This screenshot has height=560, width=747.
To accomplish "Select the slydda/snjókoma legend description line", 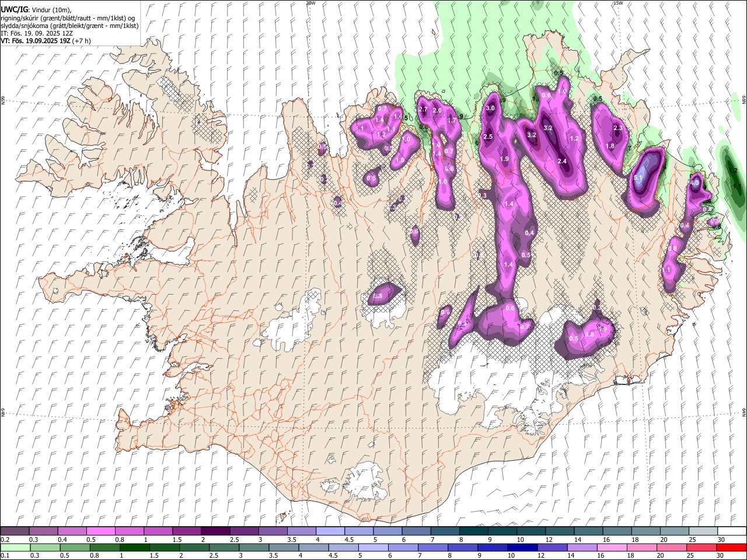I will click(69, 26).
